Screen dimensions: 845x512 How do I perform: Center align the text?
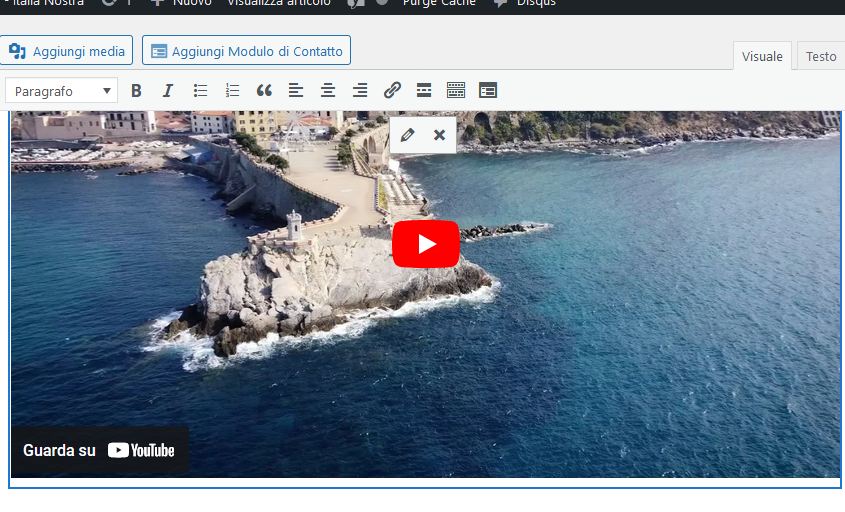(x=328, y=91)
